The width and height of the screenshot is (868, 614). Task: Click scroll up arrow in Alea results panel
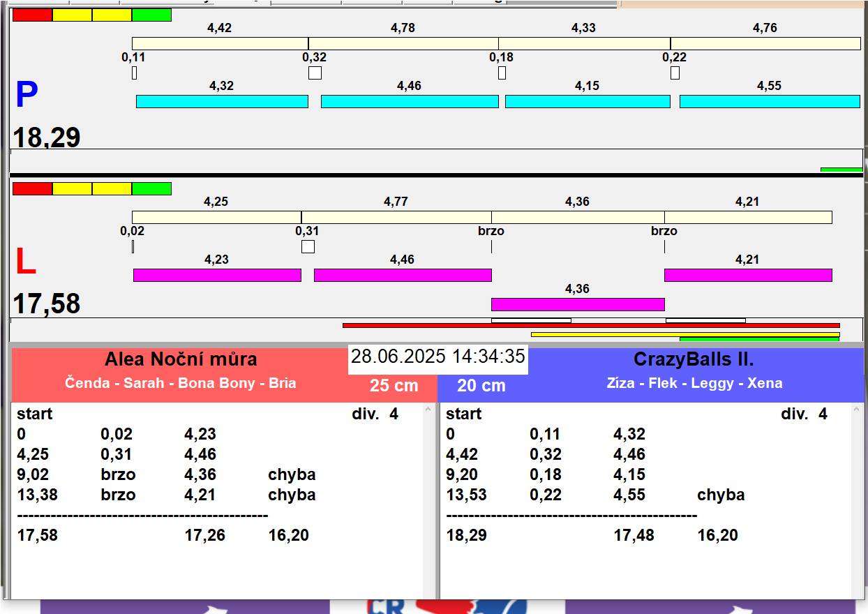(x=429, y=411)
